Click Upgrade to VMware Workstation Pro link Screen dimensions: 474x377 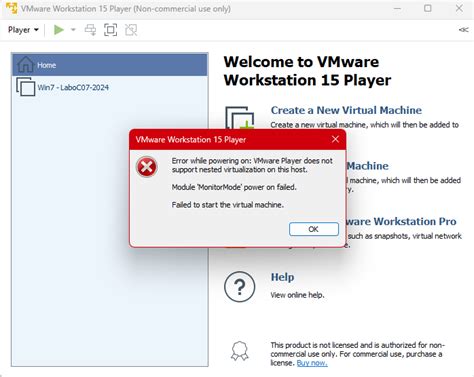click(x=402, y=221)
